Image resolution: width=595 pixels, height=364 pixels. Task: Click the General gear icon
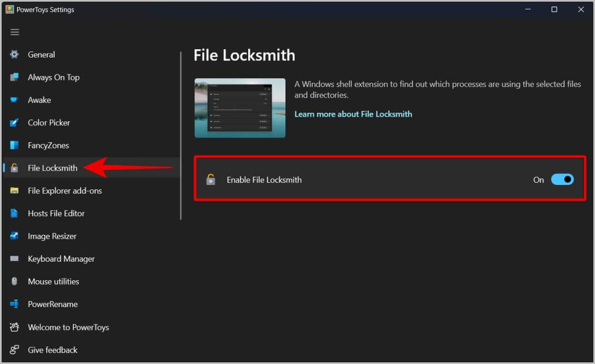(14, 55)
